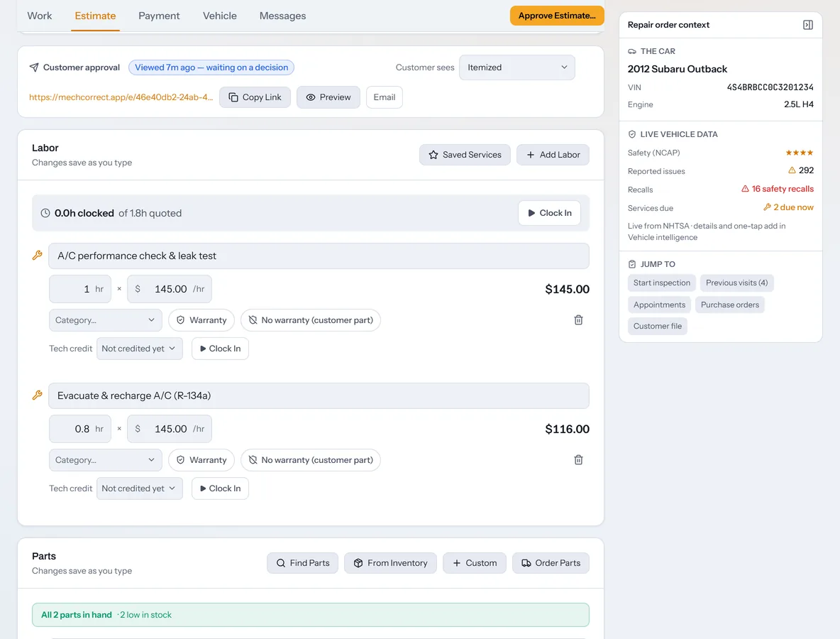Screen dimensions: 840x639
Task: Edit hourly rate for A/C performance check
Action: pyautogui.click(x=170, y=289)
